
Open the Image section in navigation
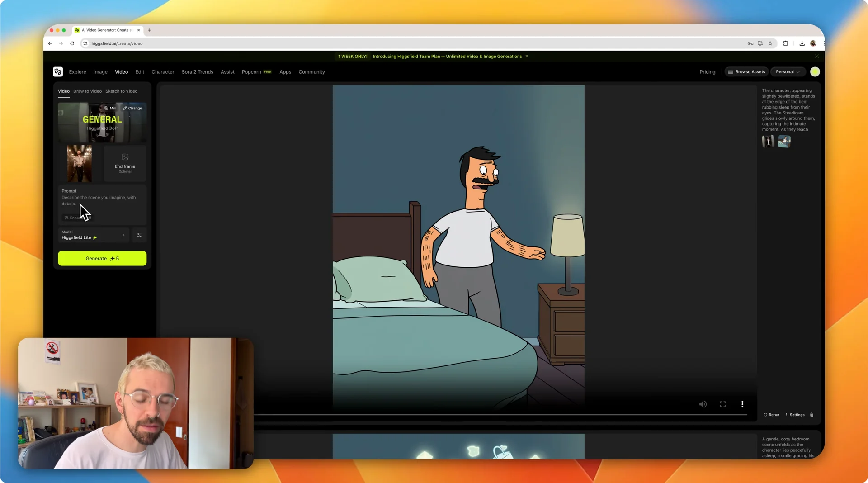pos(100,72)
